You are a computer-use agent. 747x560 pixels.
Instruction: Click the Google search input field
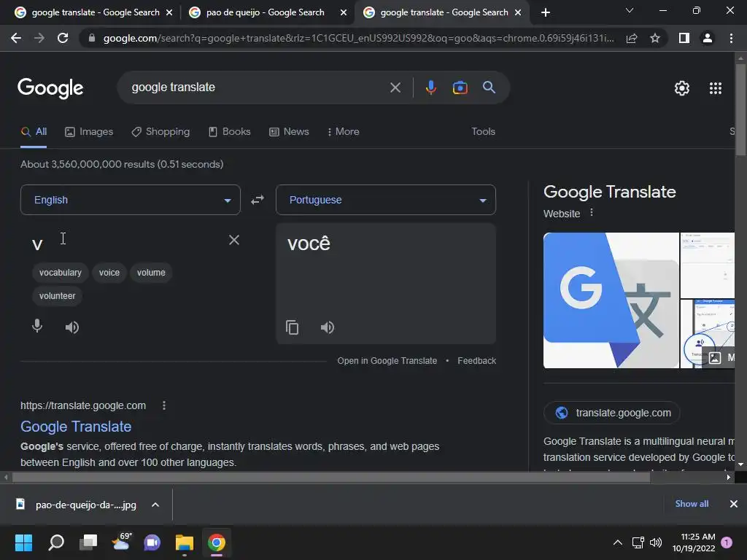click(x=258, y=87)
